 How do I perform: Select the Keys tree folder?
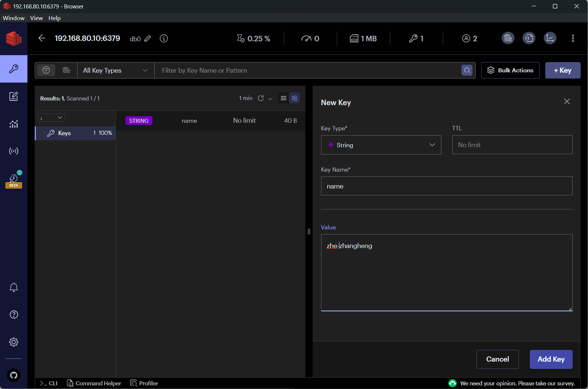[75, 133]
